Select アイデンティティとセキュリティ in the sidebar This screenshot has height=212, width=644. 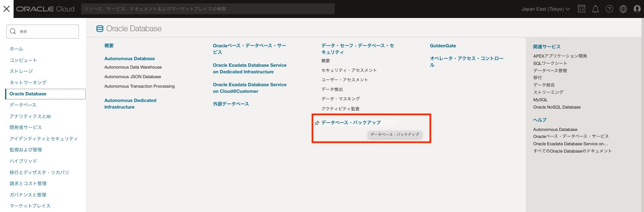[x=44, y=139]
